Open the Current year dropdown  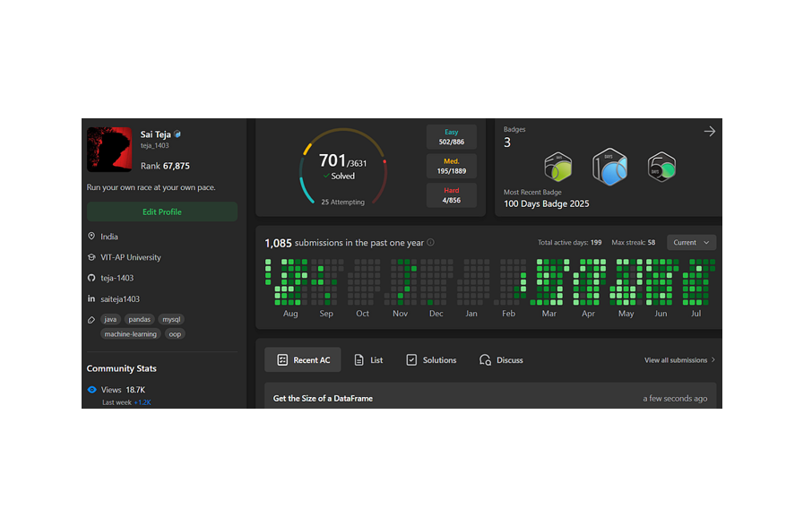click(691, 243)
